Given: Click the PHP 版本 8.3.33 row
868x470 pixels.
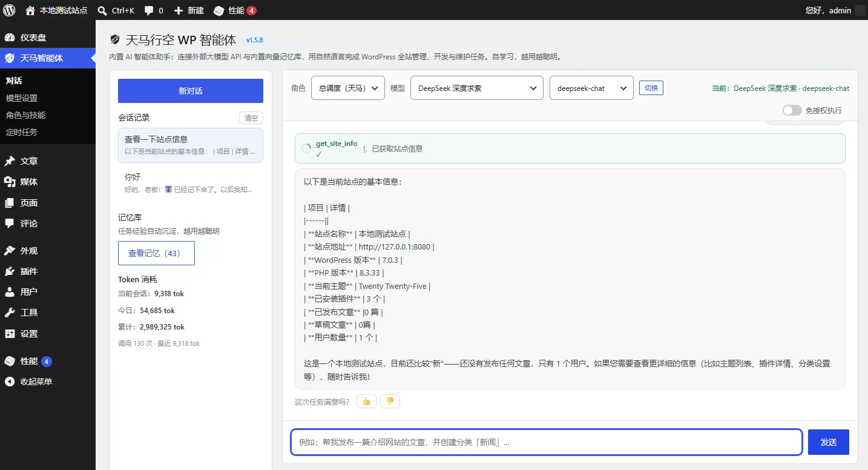Looking at the screenshot, I should 344,273.
